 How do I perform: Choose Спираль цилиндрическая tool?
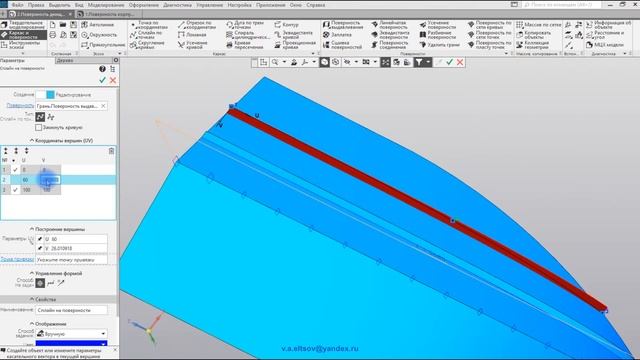tap(248, 35)
